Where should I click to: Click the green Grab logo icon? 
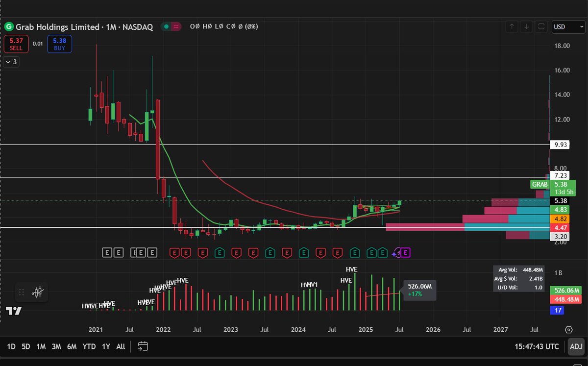[x=9, y=26]
